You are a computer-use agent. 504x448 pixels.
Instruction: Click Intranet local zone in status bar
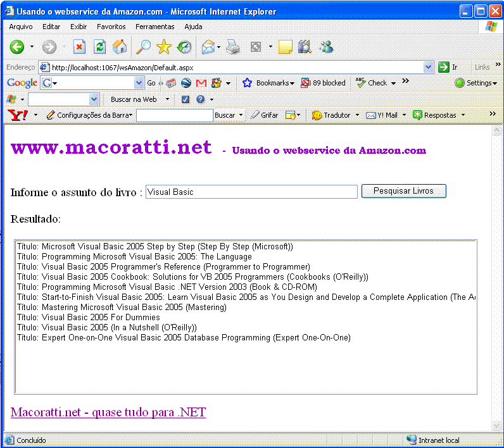(433, 440)
